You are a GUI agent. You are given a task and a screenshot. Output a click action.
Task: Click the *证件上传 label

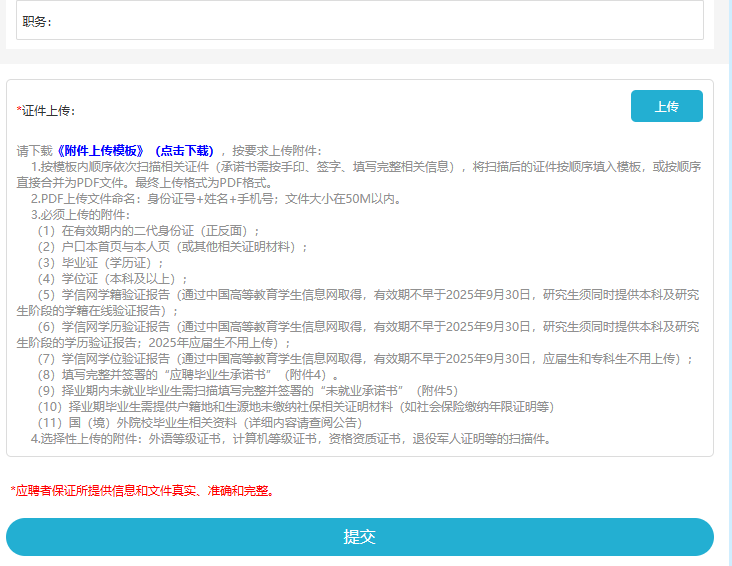coord(46,110)
